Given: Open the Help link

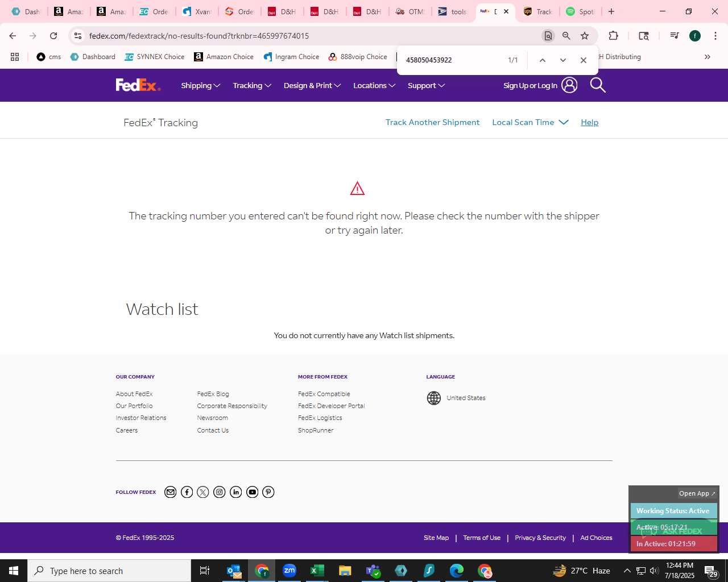Looking at the screenshot, I should (x=589, y=122).
